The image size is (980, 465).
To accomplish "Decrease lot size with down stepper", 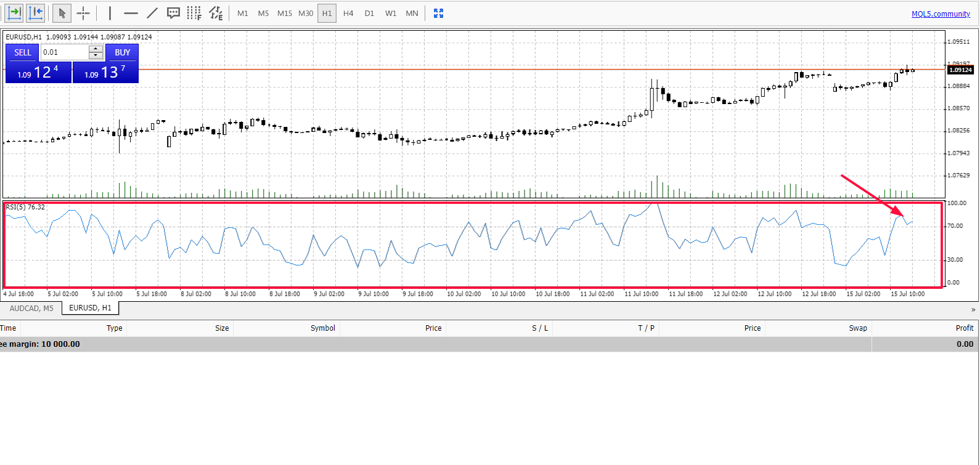I will point(96,56).
